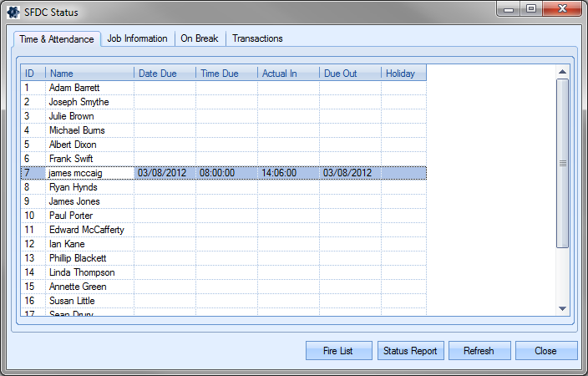
Task: Open the Job Information tab
Action: [x=137, y=38]
